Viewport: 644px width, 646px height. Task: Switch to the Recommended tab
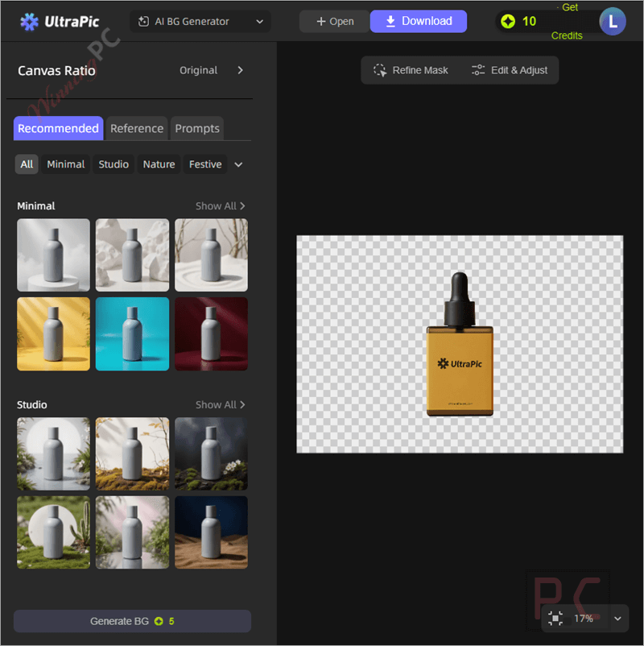pyautogui.click(x=58, y=129)
